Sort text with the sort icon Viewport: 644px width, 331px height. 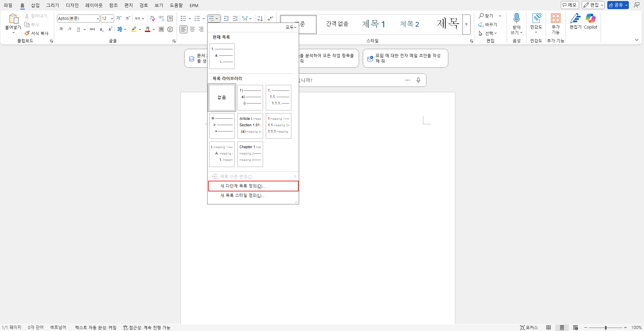[x=260, y=18]
